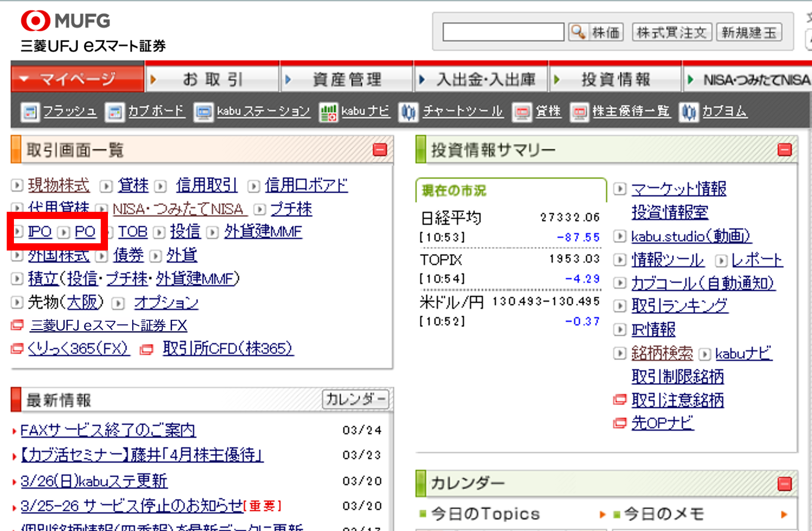Click the 新規建玉 button

pos(749,32)
